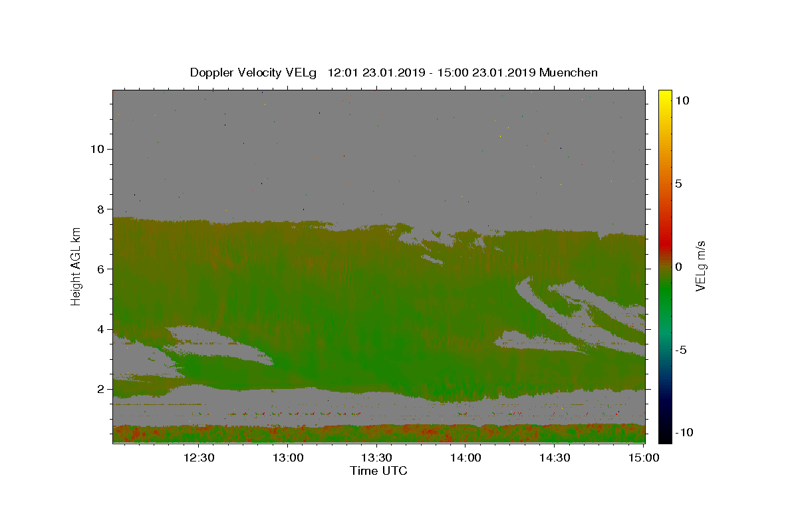Click the colorbar value 0 label
This screenshot has width=798, height=532.
coord(678,267)
